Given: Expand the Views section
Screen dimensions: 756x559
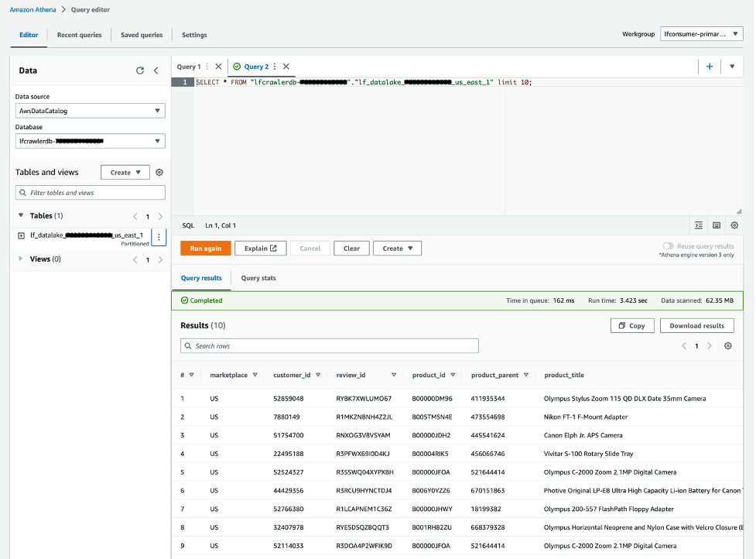Looking at the screenshot, I should (x=21, y=259).
